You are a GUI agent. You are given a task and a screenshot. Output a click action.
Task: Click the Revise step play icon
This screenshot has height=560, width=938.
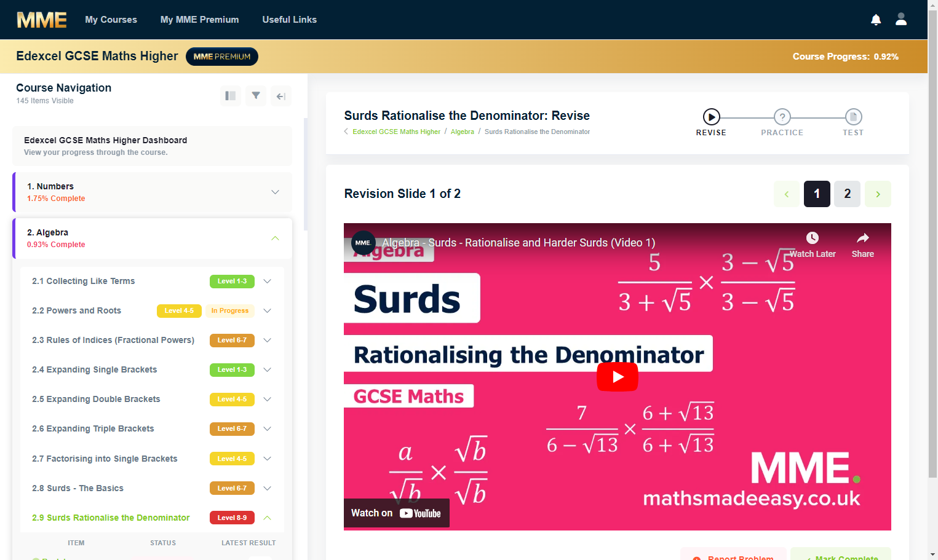click(711, 117)
